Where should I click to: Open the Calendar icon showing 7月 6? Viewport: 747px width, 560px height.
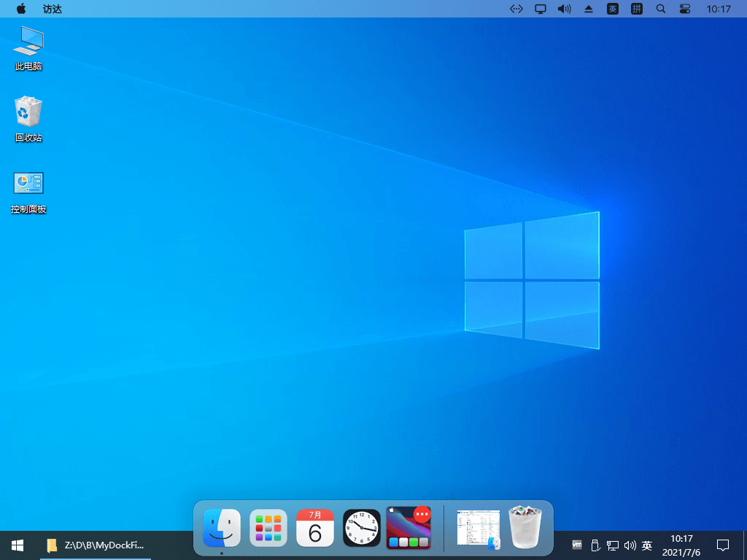(315, 528)
